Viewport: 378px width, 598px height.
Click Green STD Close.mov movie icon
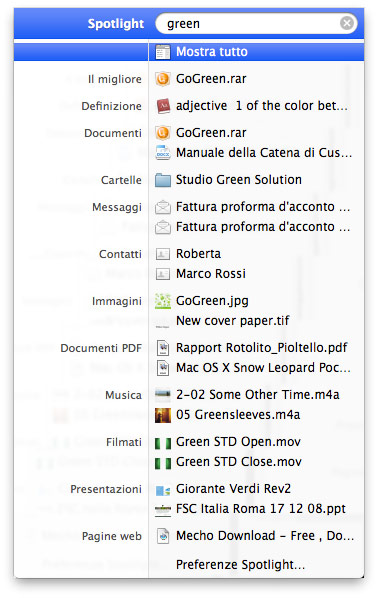pos(163,463)
